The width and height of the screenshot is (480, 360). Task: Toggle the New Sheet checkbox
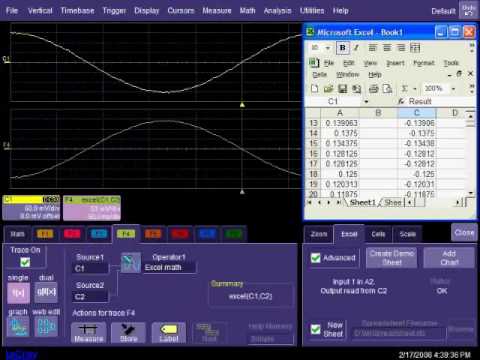[x=315, y=329]
